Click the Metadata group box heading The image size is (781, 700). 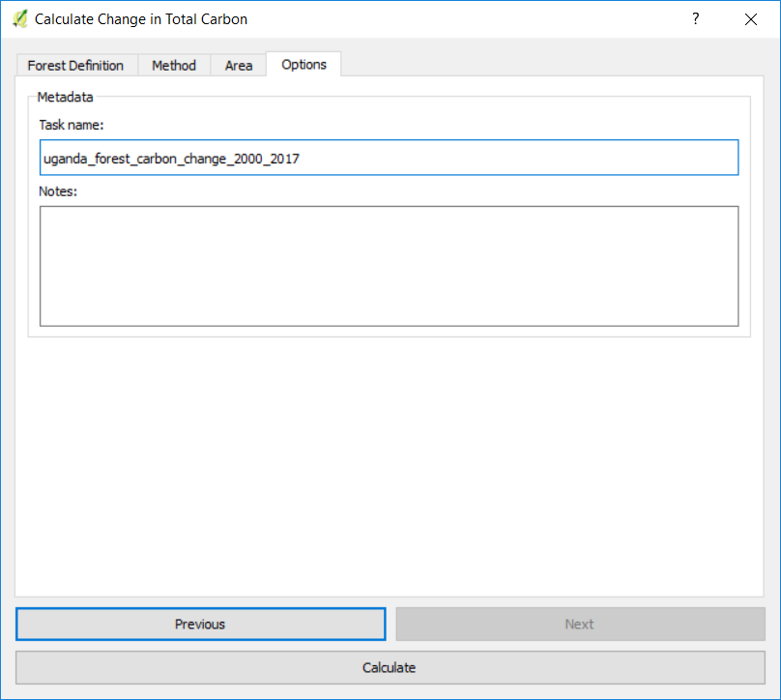click(x=65, y=97)
